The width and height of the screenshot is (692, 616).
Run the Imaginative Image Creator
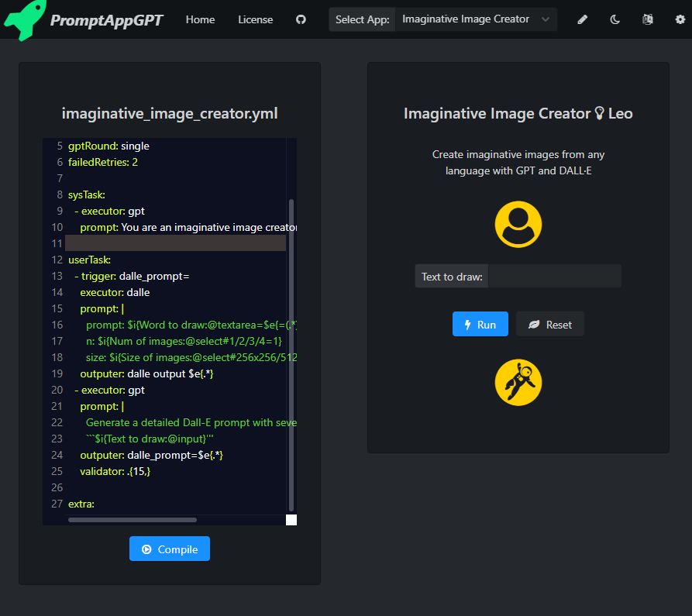click(x=480, y=324)
